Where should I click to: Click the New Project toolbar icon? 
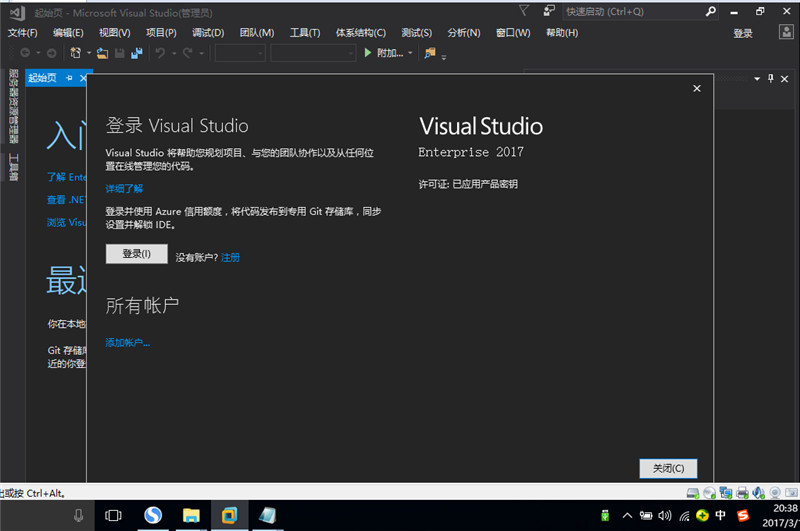click(76, 53)
